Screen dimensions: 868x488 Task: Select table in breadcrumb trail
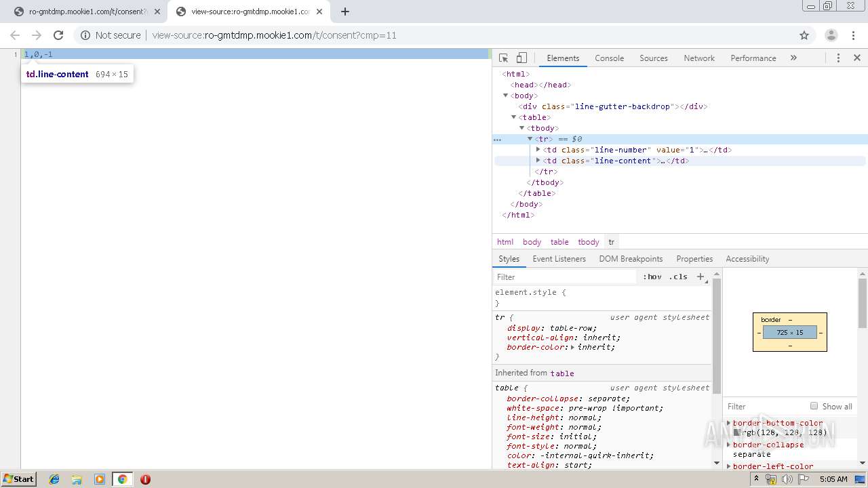point(559,242)
